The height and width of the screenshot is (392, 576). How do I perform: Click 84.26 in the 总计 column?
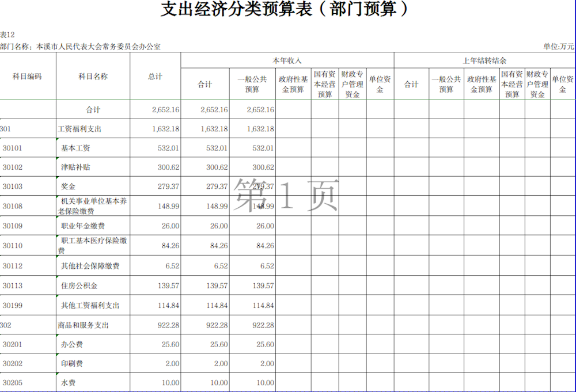[x=170, y=246]
